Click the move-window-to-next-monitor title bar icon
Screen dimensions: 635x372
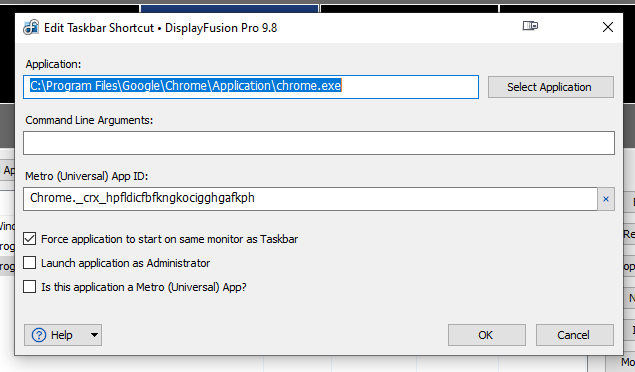pyautogui.click(x=530, y=26)
